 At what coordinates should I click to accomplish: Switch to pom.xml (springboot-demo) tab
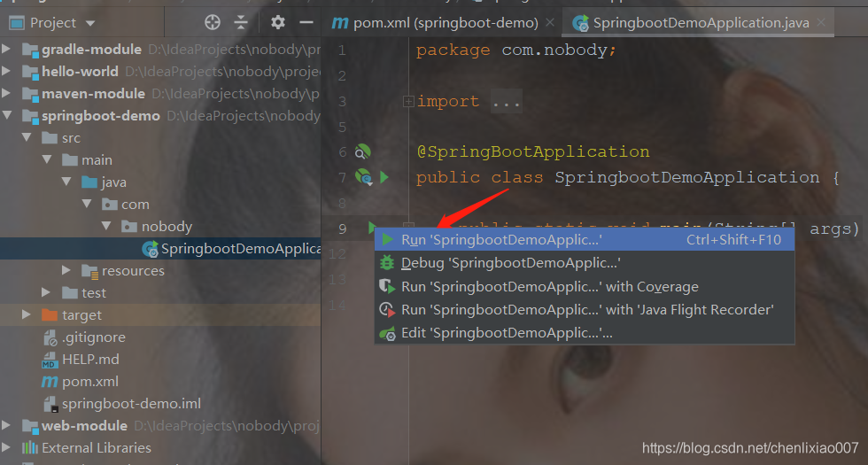click(x=435, y=23)
